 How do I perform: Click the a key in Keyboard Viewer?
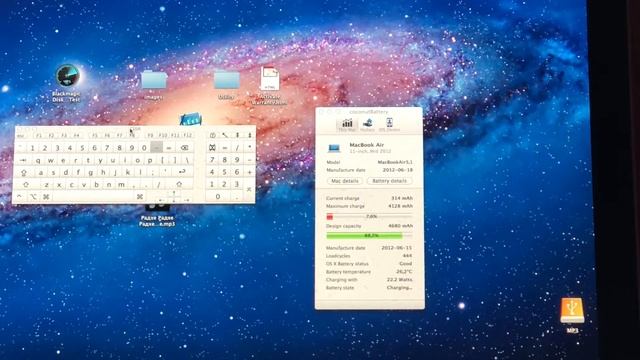[41, 173]
